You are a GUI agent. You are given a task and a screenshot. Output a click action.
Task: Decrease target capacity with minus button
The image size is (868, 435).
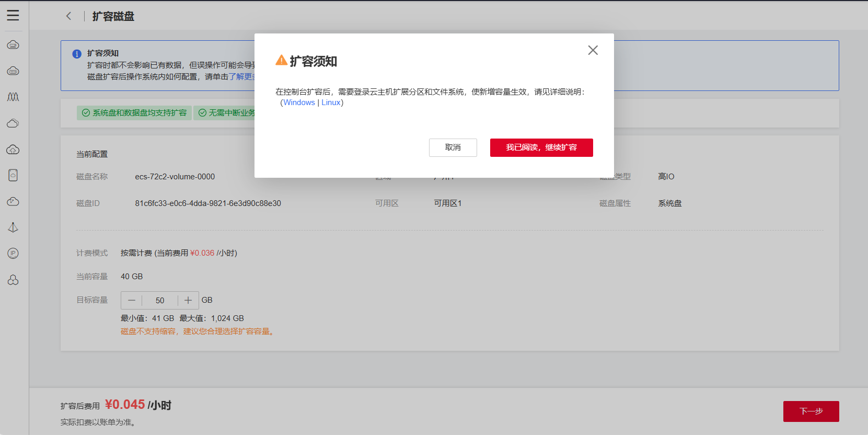click(132, 300)
